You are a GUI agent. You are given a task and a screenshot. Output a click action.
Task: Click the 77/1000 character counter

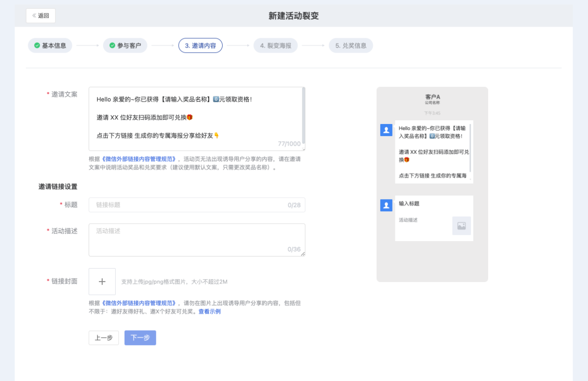click(x=289, y=144)
